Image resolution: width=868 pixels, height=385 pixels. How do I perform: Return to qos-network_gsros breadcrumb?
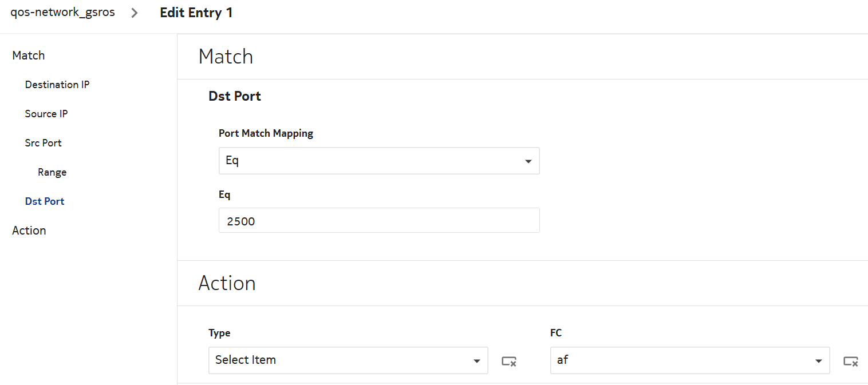(62, 13)
